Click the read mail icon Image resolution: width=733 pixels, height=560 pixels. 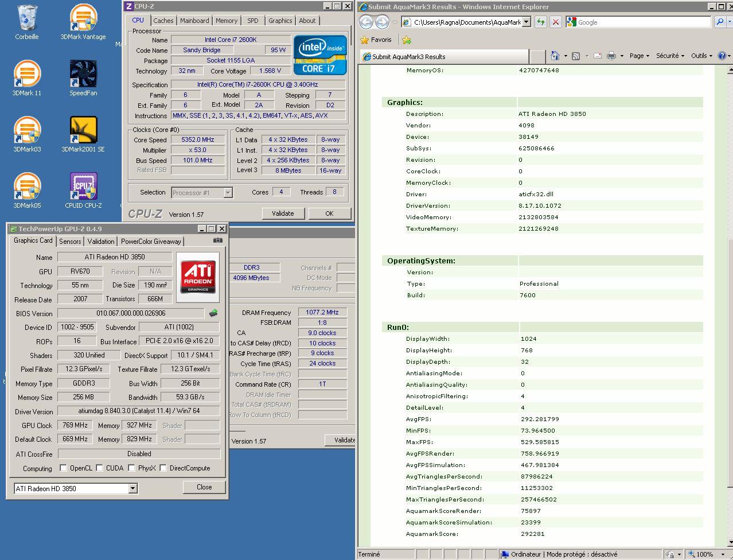[x=597, y=56]
